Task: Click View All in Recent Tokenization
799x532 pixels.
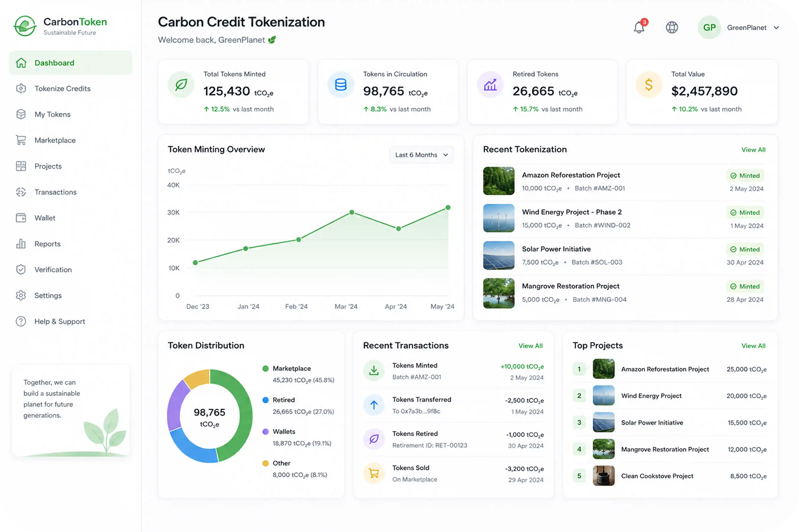Action: pyautogui.click(x=753, y=150)
